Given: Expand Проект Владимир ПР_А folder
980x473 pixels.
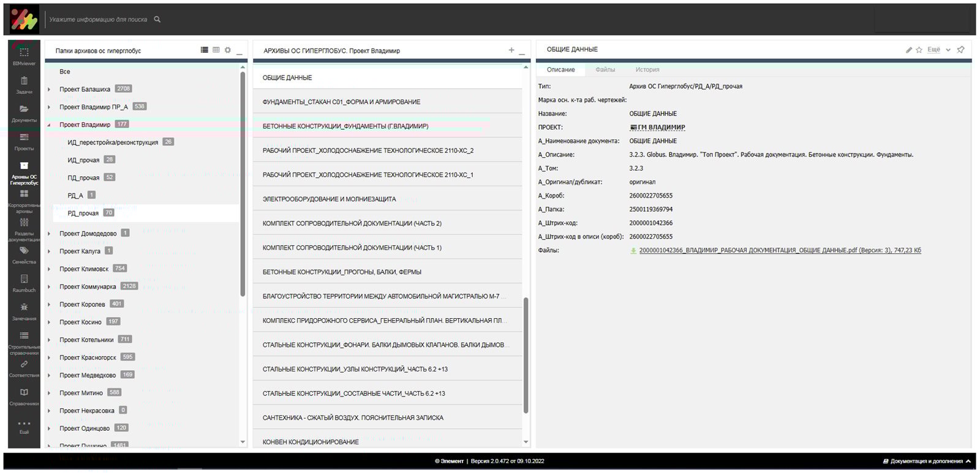Looking at the screenshot, I should (49, 107).
